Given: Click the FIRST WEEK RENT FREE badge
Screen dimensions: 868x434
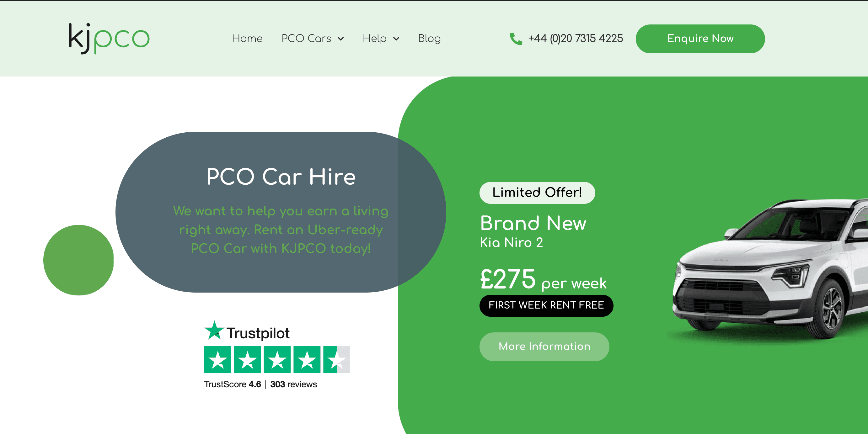Looking at the screenshot, I should (x=546, y=305).
